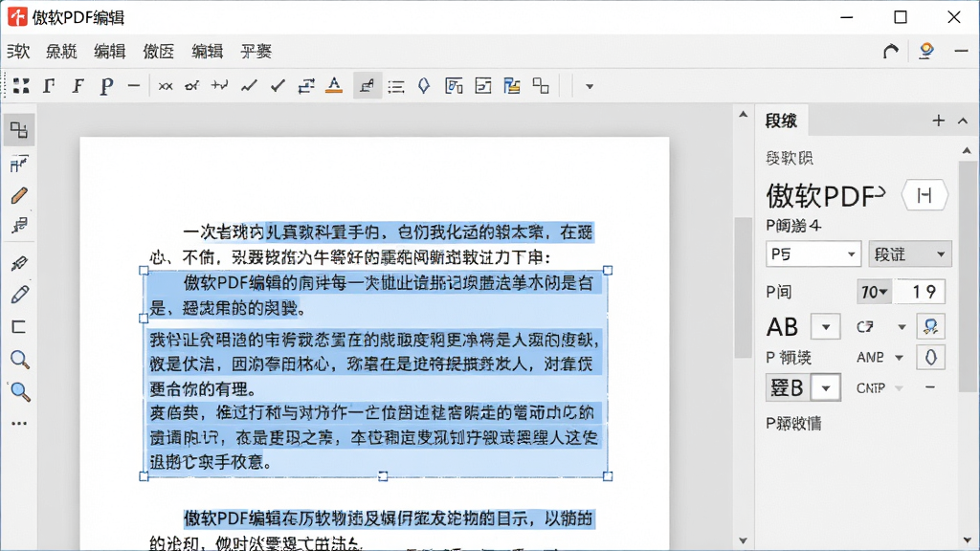Image resolution: width=980 pixels, height=551 pixels.
Task: Open the toolbar overflow dropdown arrow
Action: click(x=589, y=86)
